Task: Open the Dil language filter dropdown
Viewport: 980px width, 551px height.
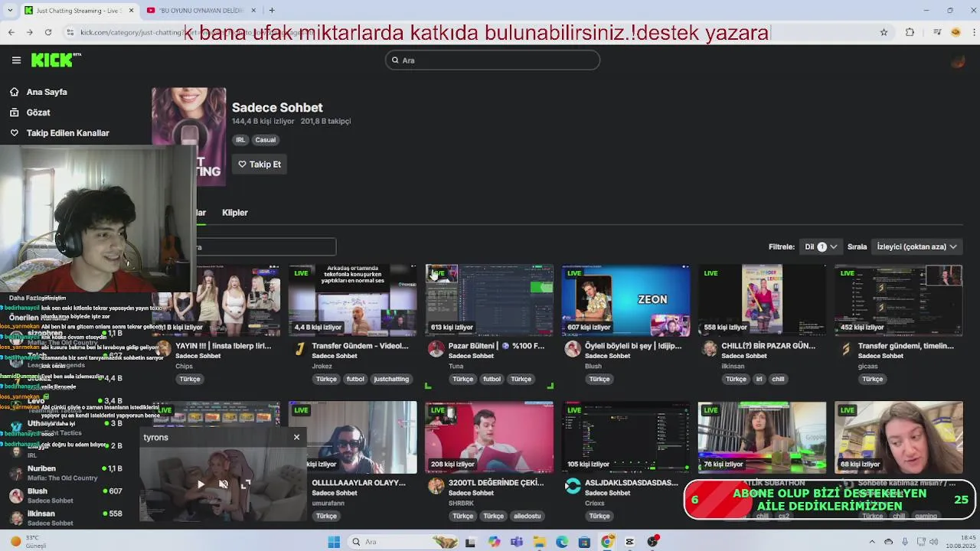Action: (822, 246)
